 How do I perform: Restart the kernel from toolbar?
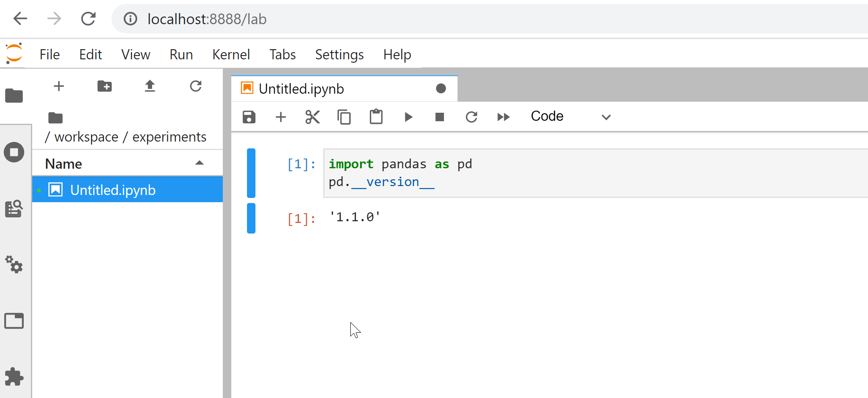[471, 117]
